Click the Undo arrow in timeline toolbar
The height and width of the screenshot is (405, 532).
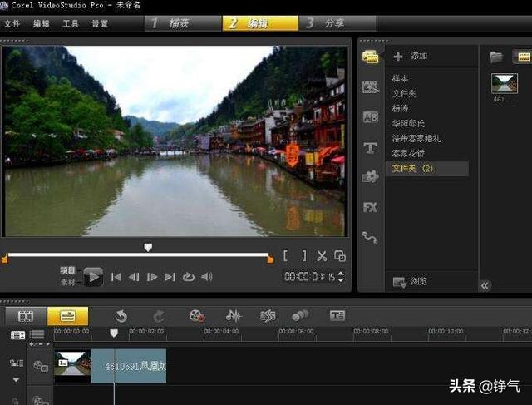coord(121,316)
